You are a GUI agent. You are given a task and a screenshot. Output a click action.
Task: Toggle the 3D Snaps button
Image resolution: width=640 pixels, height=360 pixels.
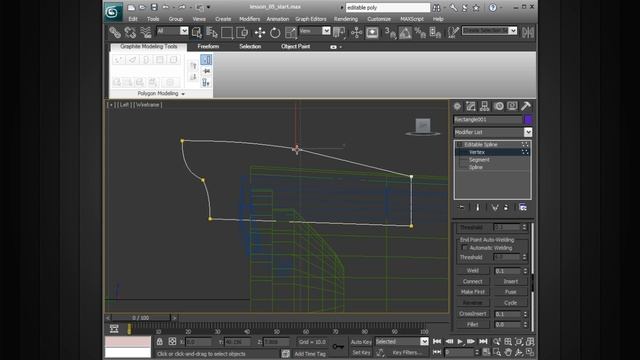pyautogui.click(x=390, y=32)
